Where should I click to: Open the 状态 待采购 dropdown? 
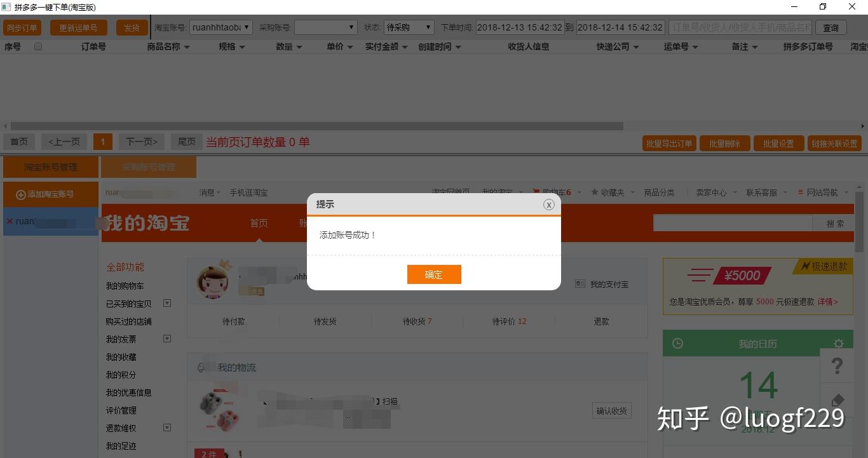pos(409,27)
